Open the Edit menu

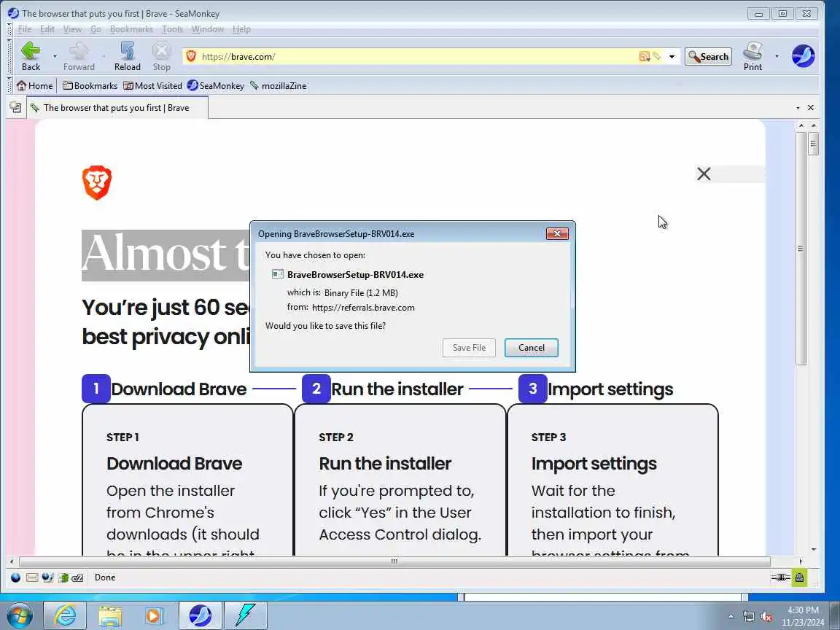pos(47,29)
